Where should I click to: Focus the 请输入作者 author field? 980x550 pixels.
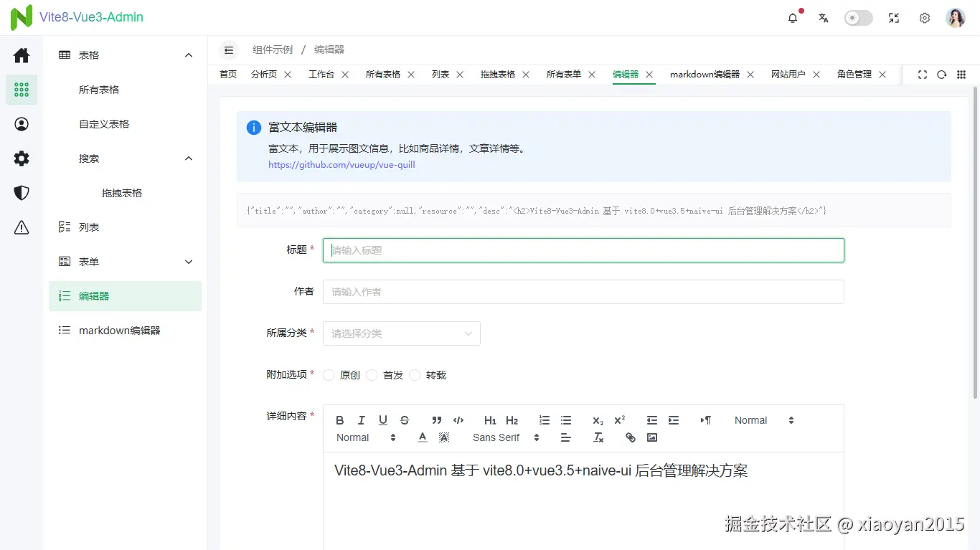tap(583, 292)
